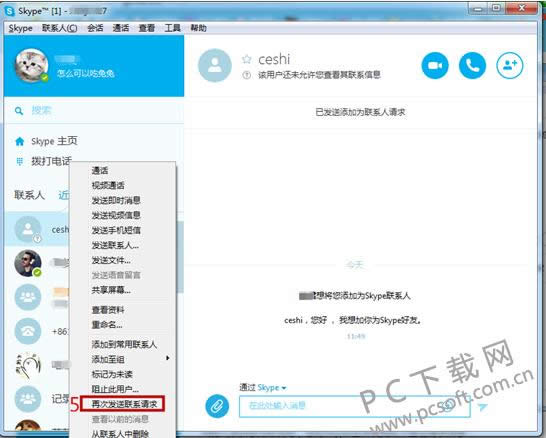Click the contact list scrollbar
The height and width of the screenshot is (438, 546).
pyautogui.click(x=181, y=258)
